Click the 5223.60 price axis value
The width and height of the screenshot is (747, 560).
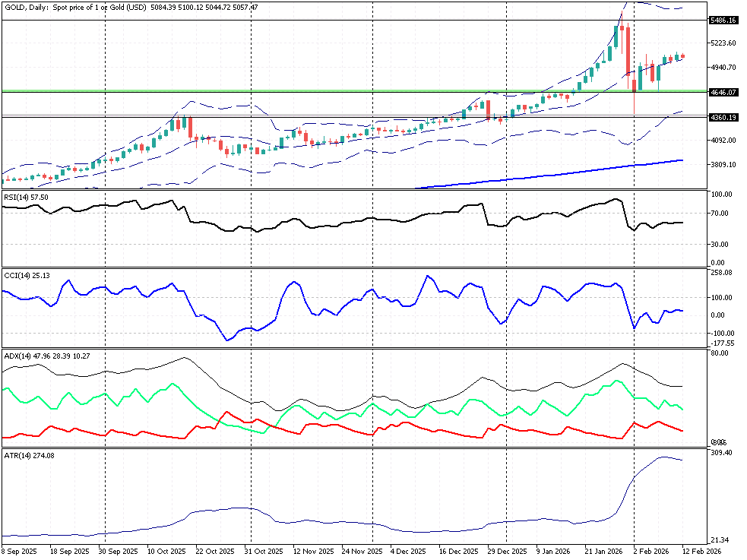click(721, 43)
